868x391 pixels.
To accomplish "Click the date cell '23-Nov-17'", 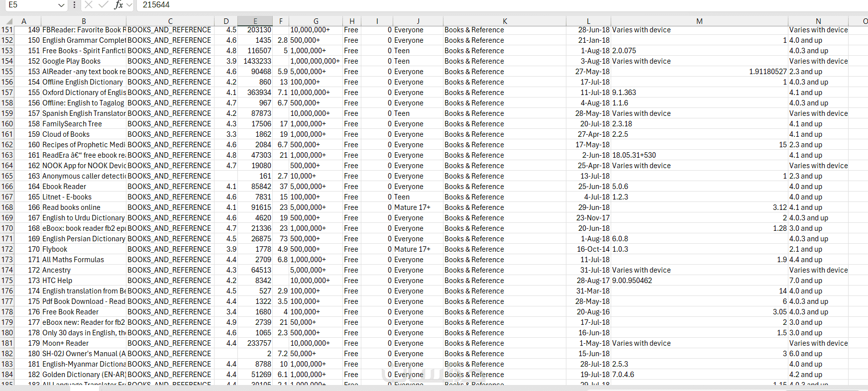I will 588,218.
